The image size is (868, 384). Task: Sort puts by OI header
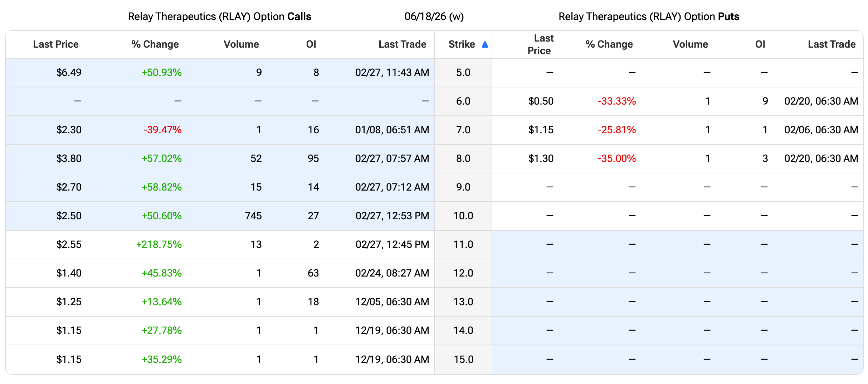pos(760,44)
